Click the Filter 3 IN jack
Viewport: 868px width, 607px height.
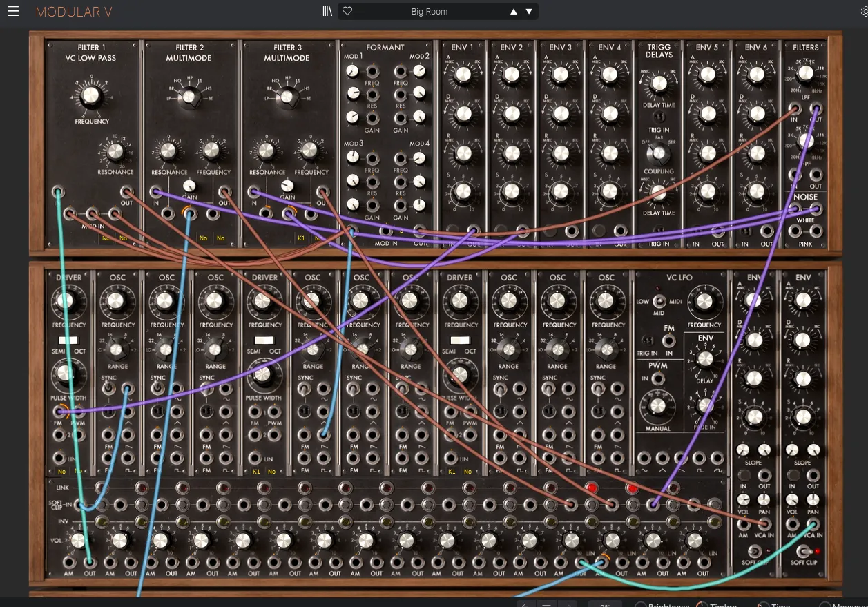tap(253, 193)
